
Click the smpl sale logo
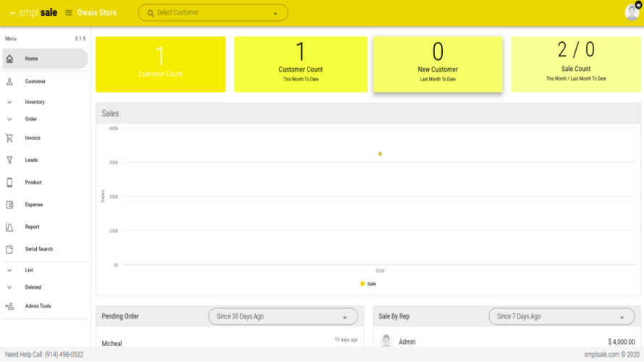[x=38, y=13]
